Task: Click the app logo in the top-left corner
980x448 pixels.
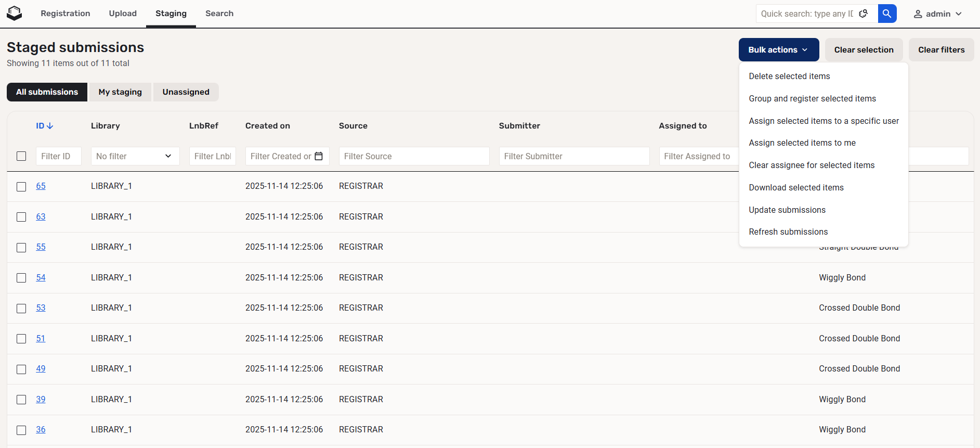Action: point(15,14)
